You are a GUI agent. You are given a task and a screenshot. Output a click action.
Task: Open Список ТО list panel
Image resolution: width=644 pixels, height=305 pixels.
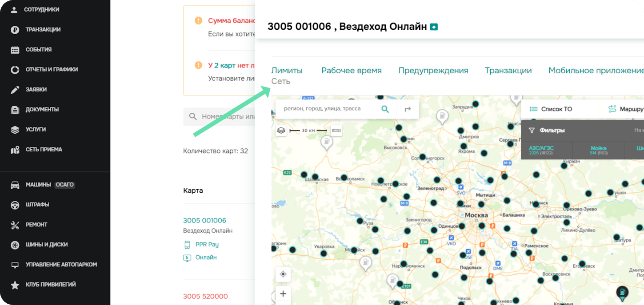point(551,109)
